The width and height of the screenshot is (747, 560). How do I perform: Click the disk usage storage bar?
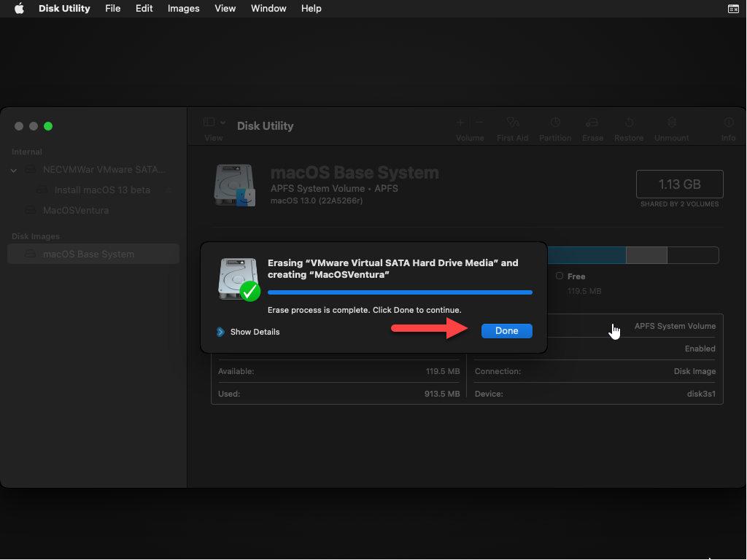(x=632, y=255)
